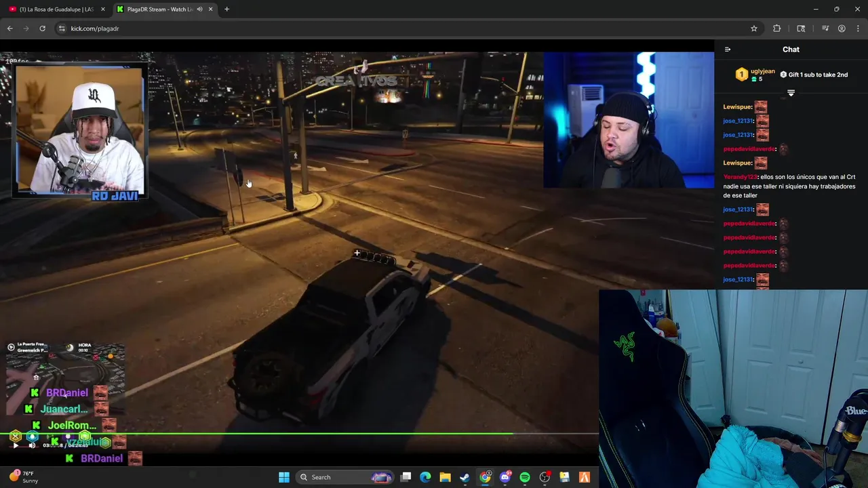Screen dimensions: 868x488
Task: Open the Chrome Extensions puzzle icon
Action: pos(777,28)
